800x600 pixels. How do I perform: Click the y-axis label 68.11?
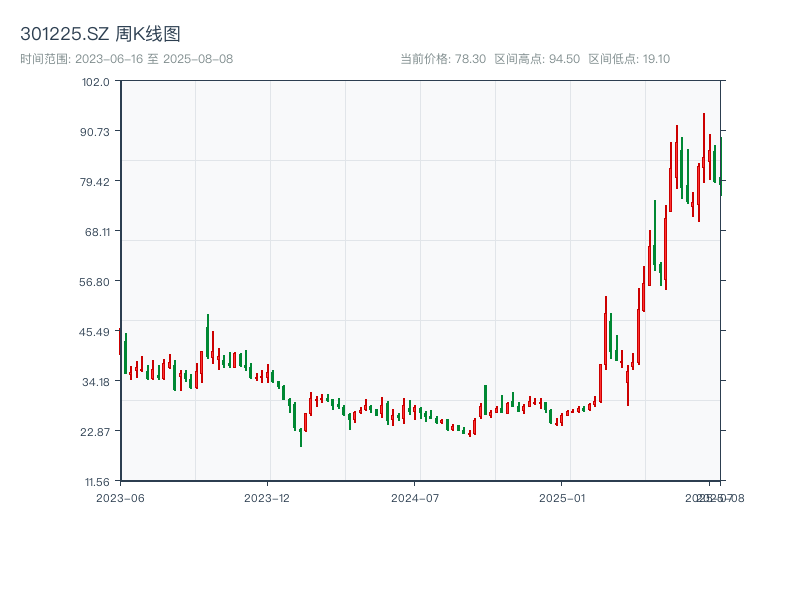(x=97, y=232)
